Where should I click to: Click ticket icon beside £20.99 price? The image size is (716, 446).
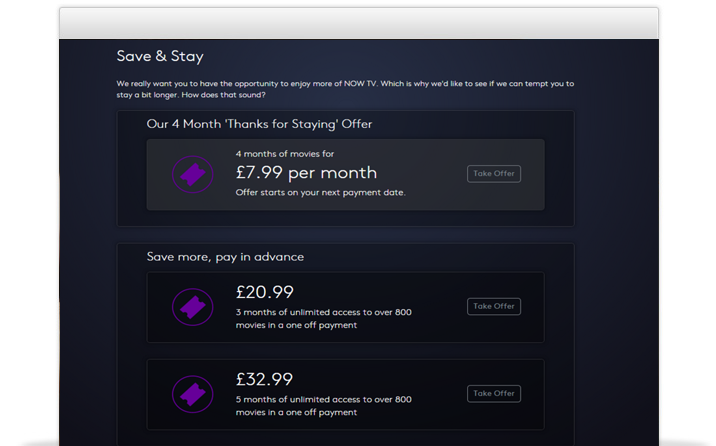[193, 307]
